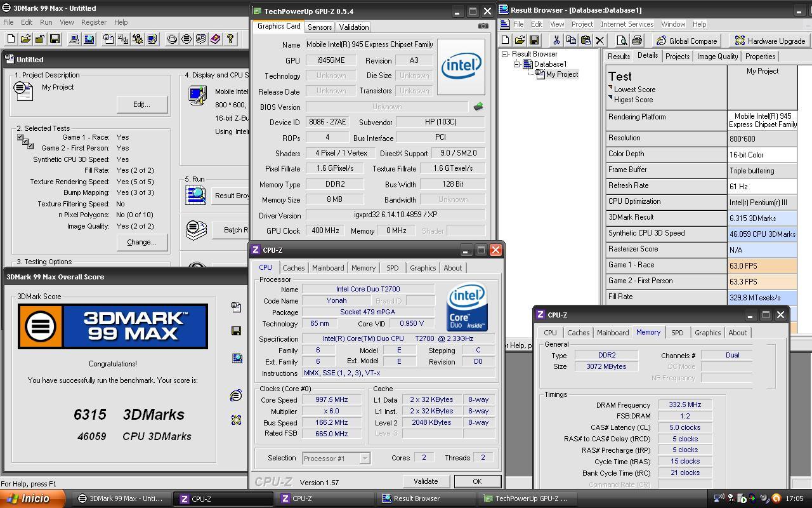Switch to the Validation tab in GPU-Z
This screenshot has height=508, width=812.
click(353, 27)
